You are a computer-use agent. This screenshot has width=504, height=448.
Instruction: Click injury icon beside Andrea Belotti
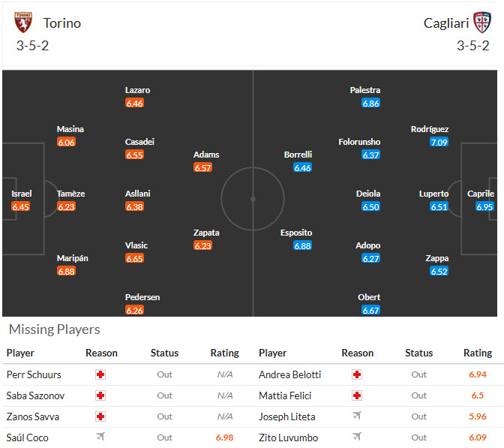(x=357, y=374)
